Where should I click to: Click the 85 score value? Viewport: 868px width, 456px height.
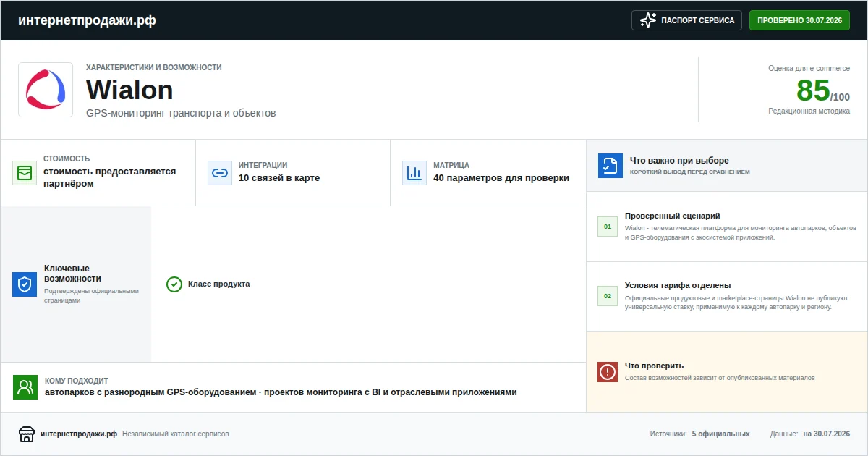pyautogui.click(x=813, y=90)
